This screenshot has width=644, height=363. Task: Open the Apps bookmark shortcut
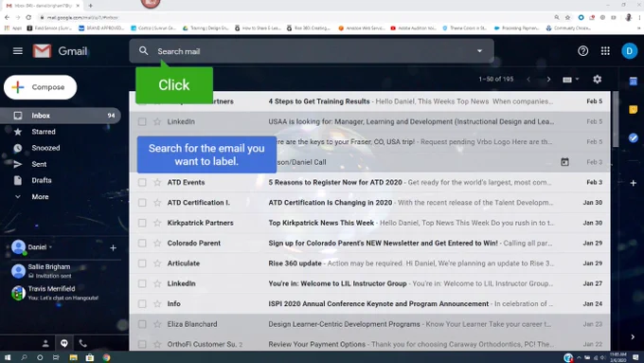(x=13, y=27)
